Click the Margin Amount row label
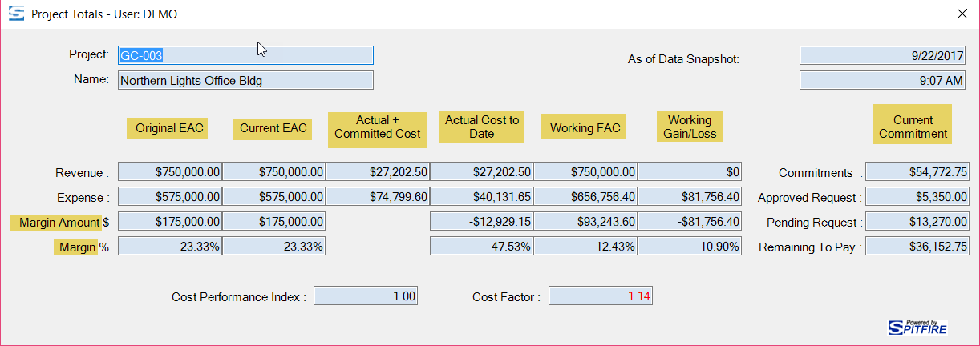This screenshot has height=346, width=980. click(x=56, y=223)
